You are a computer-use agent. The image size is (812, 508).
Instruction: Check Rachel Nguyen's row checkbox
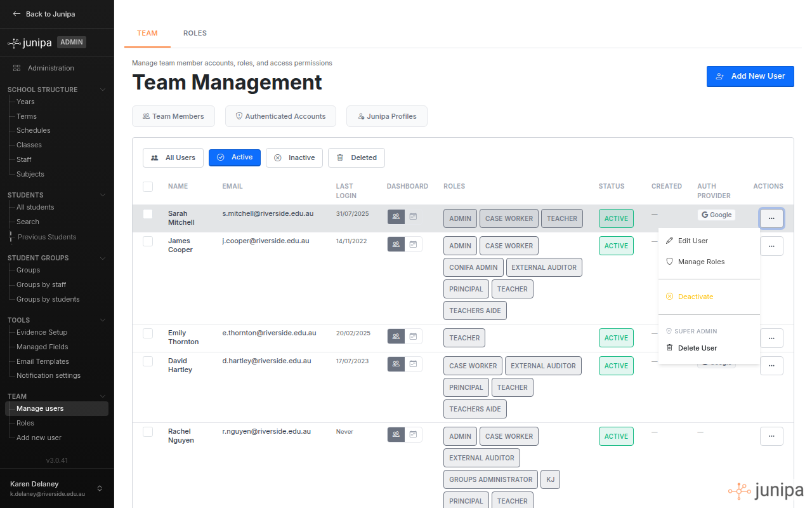pos(148,431)
